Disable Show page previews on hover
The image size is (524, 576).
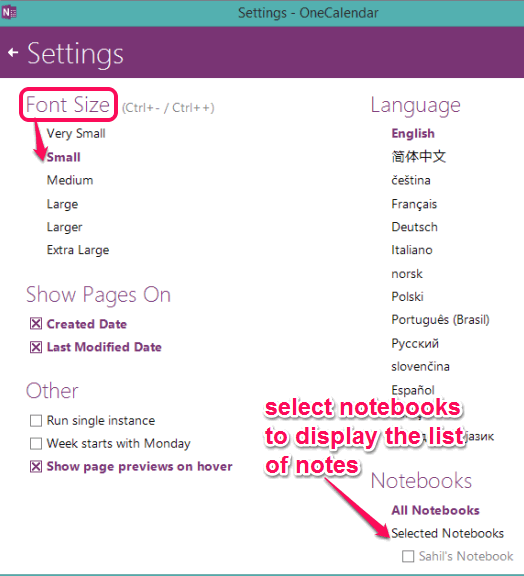click(36, 466)
